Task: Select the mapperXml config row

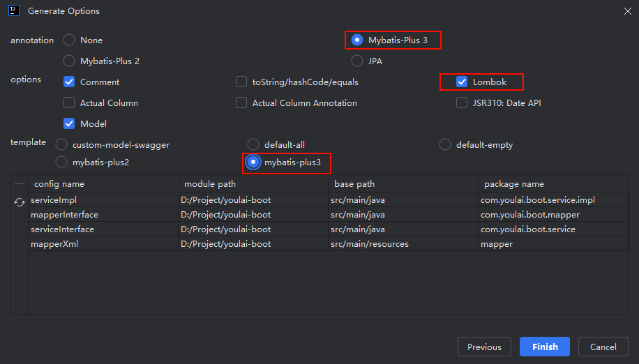Action: tap(328, 244)
